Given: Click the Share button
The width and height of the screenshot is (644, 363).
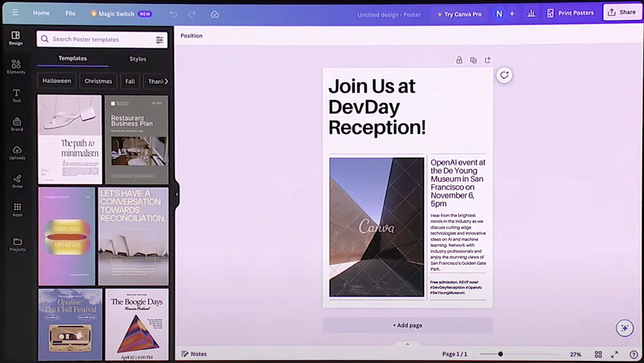Looking at the screenshot, I should [622, 12].
